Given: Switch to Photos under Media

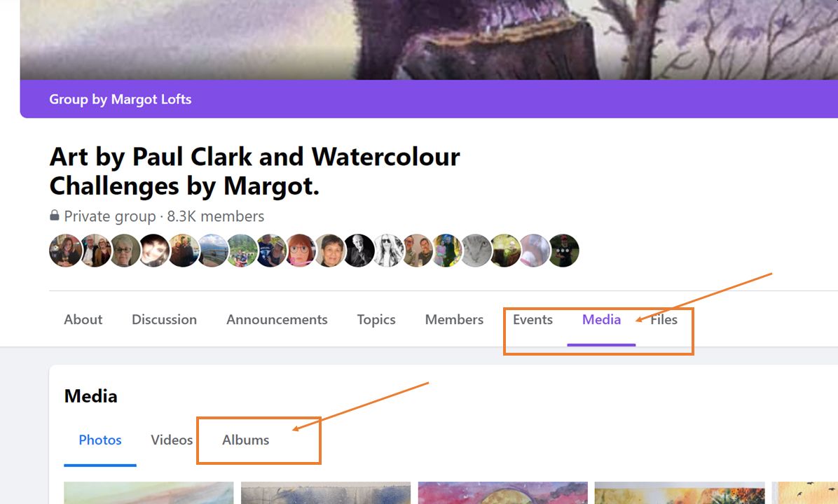Looking at the screenshot, I should (100, 440).
